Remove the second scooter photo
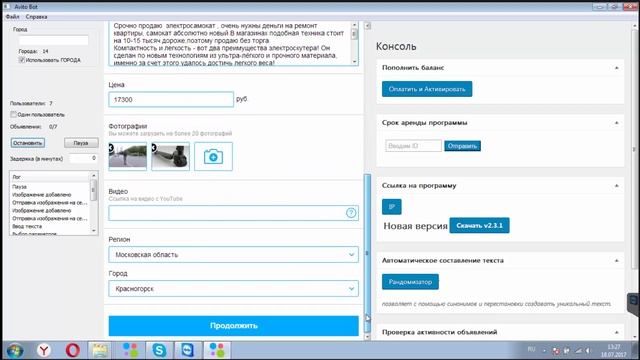 click(x=154, y=148)
